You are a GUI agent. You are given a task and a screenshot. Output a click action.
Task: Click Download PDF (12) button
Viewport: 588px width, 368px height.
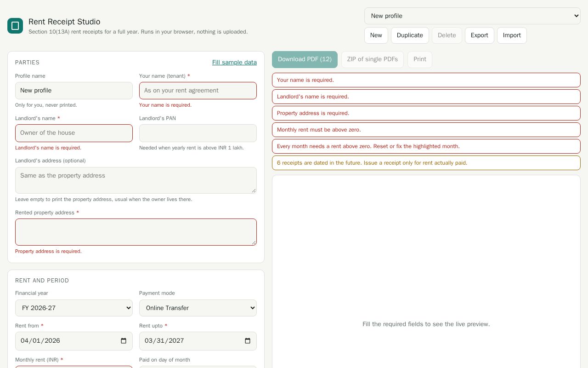[305, 59]
